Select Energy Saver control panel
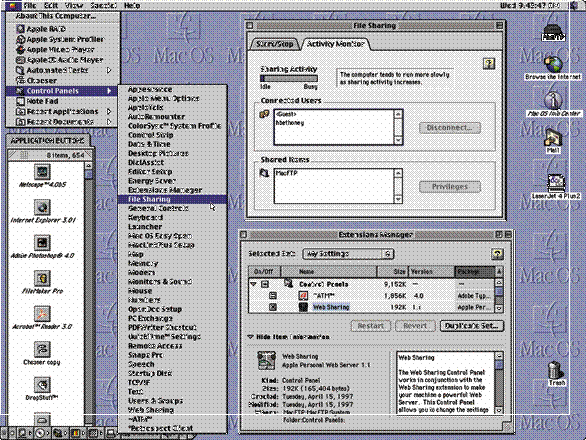 (x=172, y=181)
